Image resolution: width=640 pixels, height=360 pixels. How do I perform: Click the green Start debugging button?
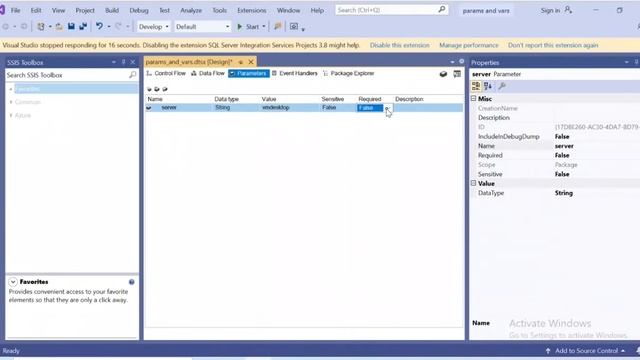pyautogui.click(x=248, y=27)
